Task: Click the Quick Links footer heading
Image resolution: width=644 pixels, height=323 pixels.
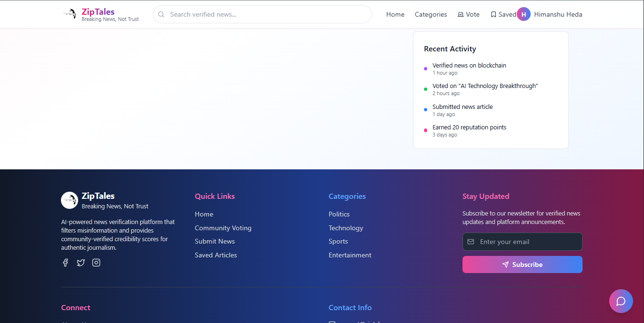Action: [x=215, y=196]
